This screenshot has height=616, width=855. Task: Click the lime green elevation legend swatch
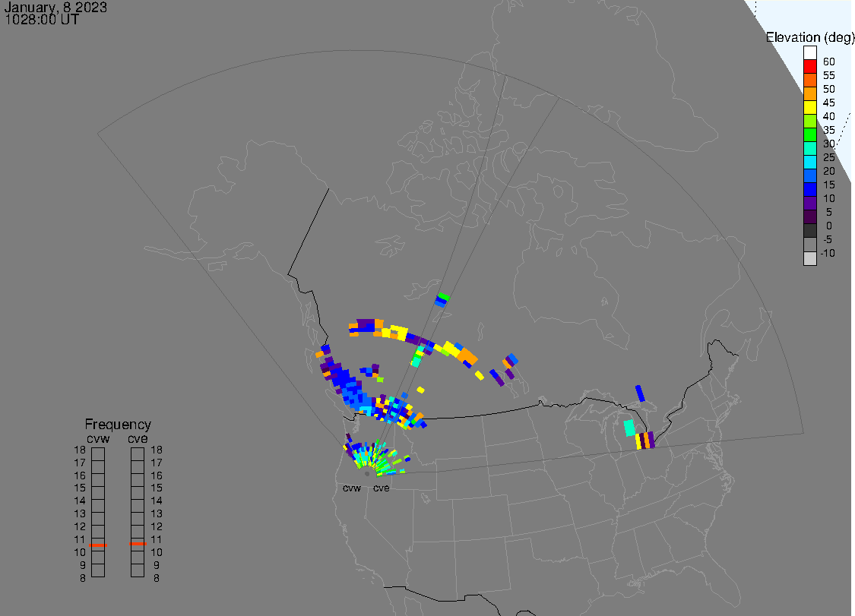pos(809,121)
